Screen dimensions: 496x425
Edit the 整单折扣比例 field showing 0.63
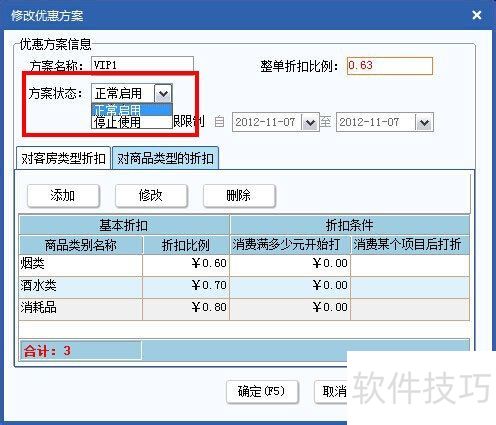click(390, 66)
